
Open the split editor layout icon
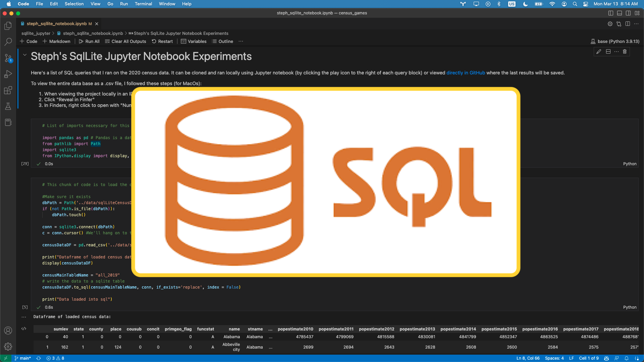(628, 24)
